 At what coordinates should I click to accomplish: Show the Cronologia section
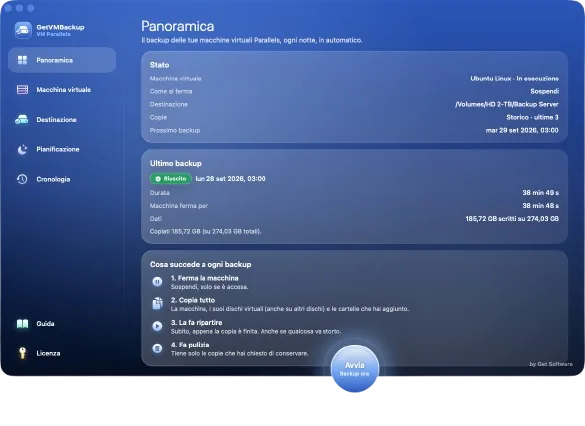[x=62, y=179]
